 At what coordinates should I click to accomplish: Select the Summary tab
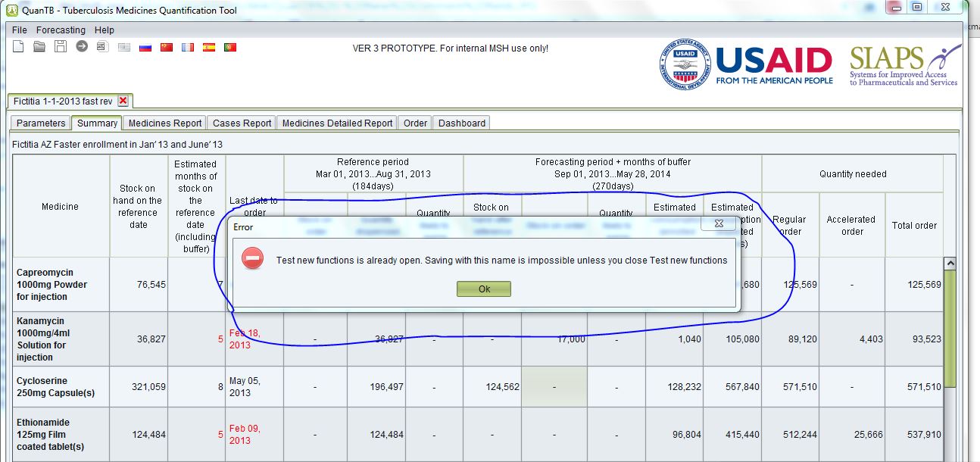click(x=97, y=123)
